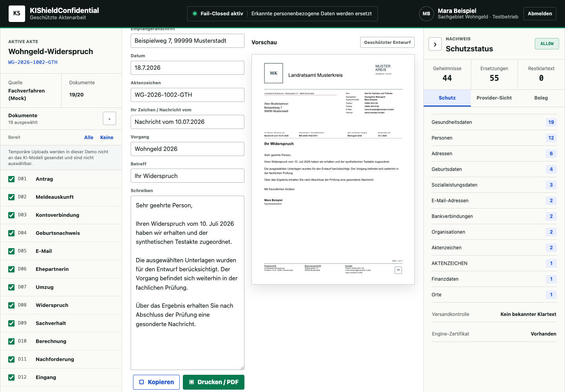Click the KS app logo
Image resolution: width=565 pixels, height=392 pixels.
(17, 13)
